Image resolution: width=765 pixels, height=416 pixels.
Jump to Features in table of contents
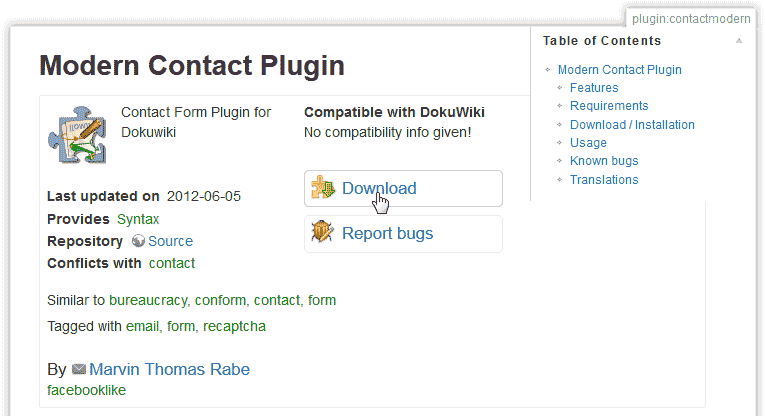coord(594,88)
